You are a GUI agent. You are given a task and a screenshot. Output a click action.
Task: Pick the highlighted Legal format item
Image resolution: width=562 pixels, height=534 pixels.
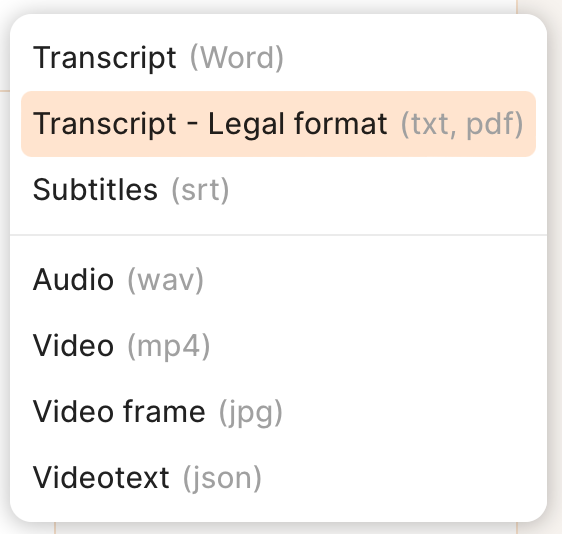pyautogui.click(x=278, y=124)
